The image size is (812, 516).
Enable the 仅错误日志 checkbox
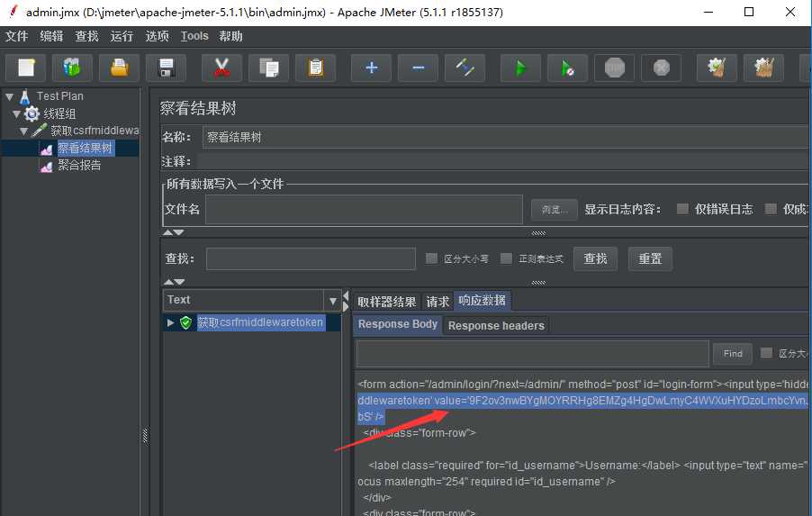682,209
